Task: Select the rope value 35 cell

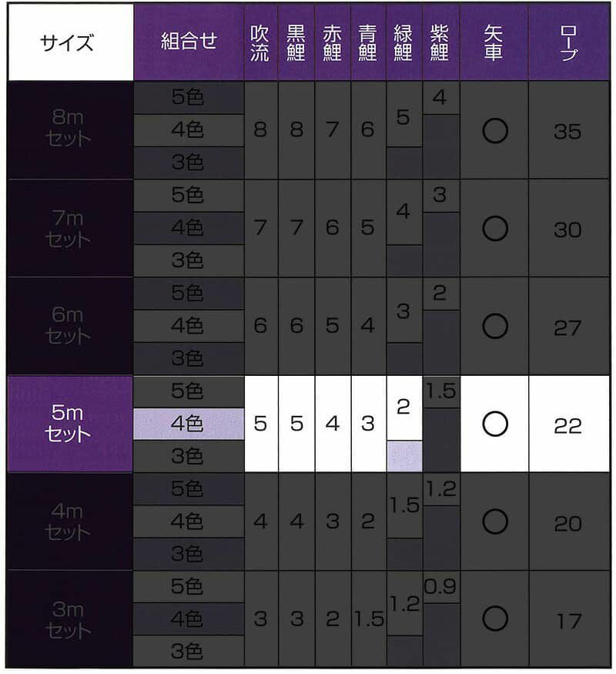Action: click(x=568, y=131)
